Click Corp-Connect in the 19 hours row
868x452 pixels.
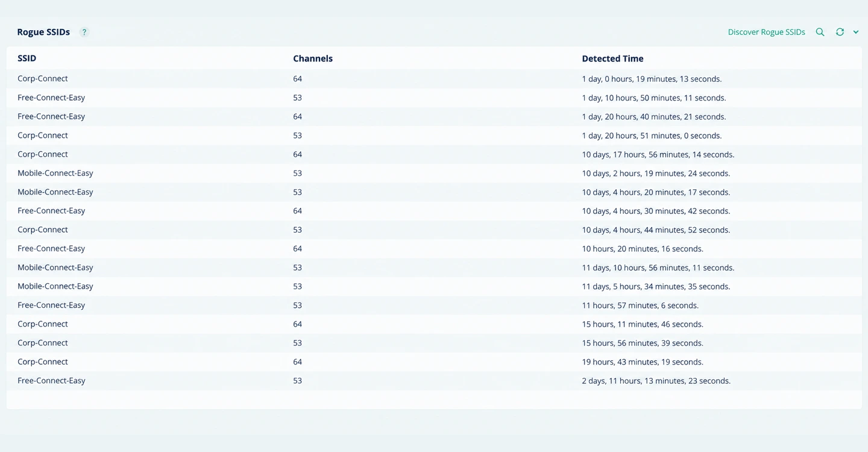coord(43,362)
